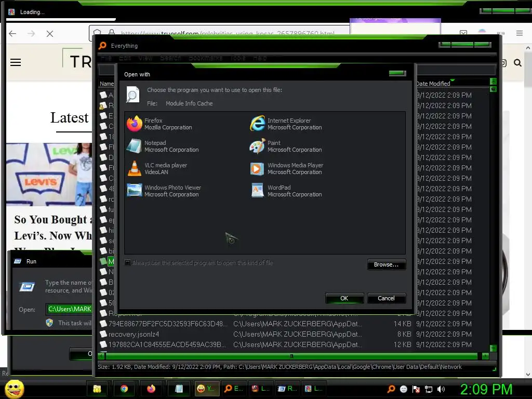Viewport: 532px width, 399px height.
Task: Click the Open field in Run dialog
Action: pyautogui.click(x=69, y=309)
